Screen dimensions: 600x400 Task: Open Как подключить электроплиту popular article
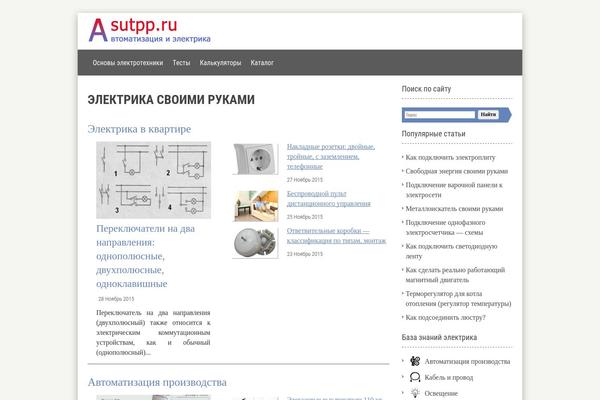pyautogui.click(x=450, y=157)
